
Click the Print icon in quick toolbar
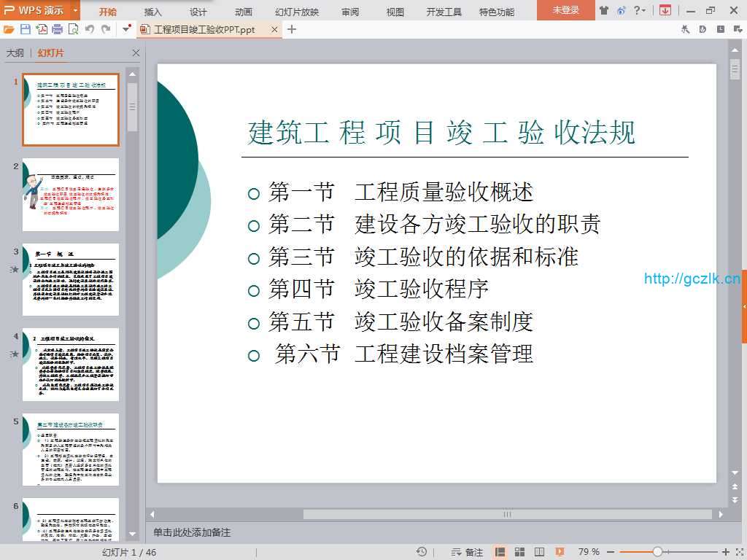click(x=57, y=29)
